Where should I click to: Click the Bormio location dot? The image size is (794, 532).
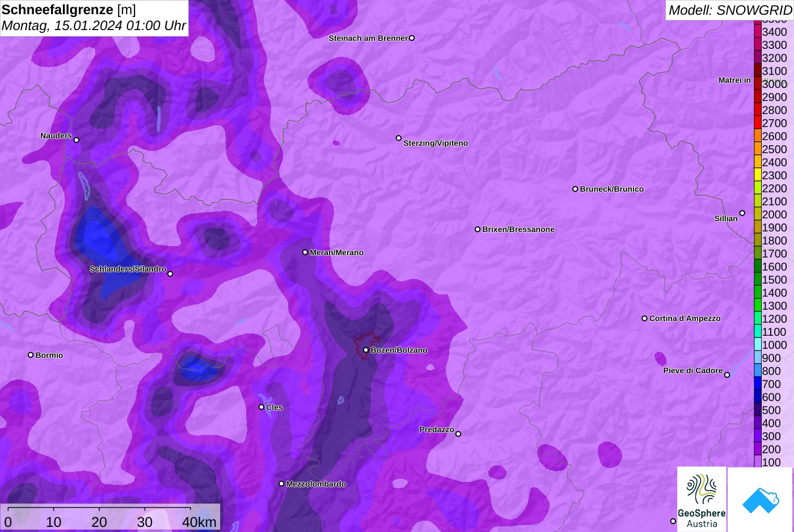click(31, 355)
